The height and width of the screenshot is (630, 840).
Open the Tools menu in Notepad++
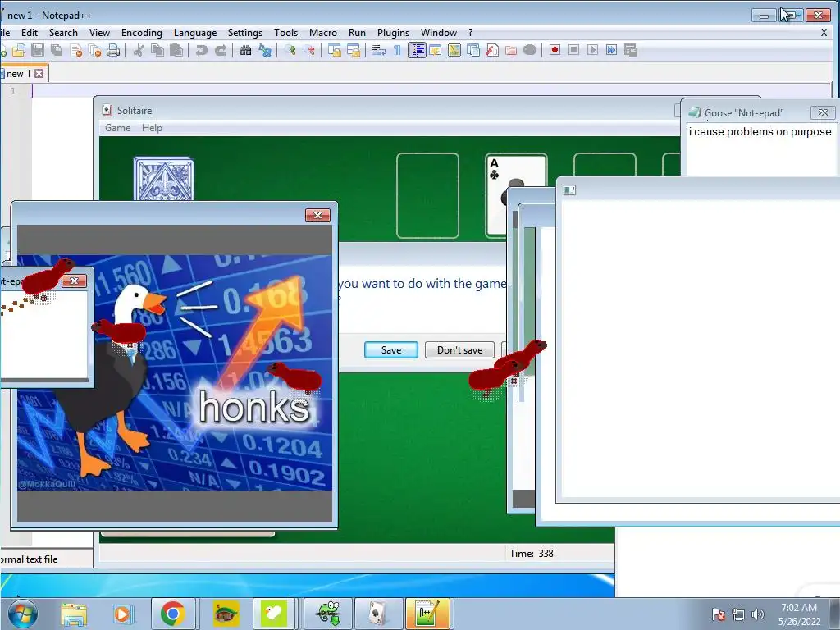(x=285, y=33)
